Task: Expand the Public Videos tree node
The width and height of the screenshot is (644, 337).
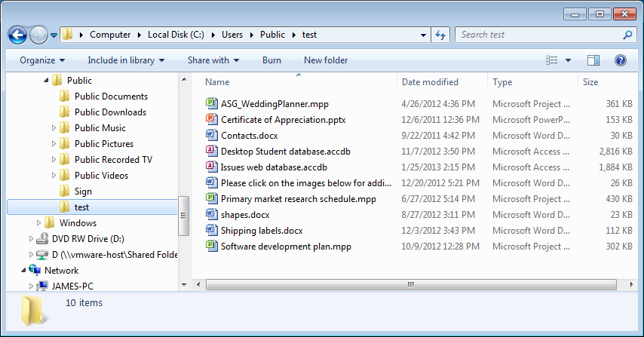Action: [54, 176]
